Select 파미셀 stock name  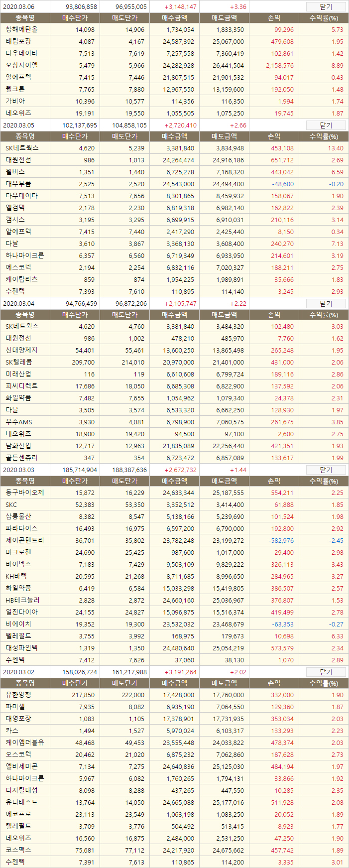pos(15,707)
